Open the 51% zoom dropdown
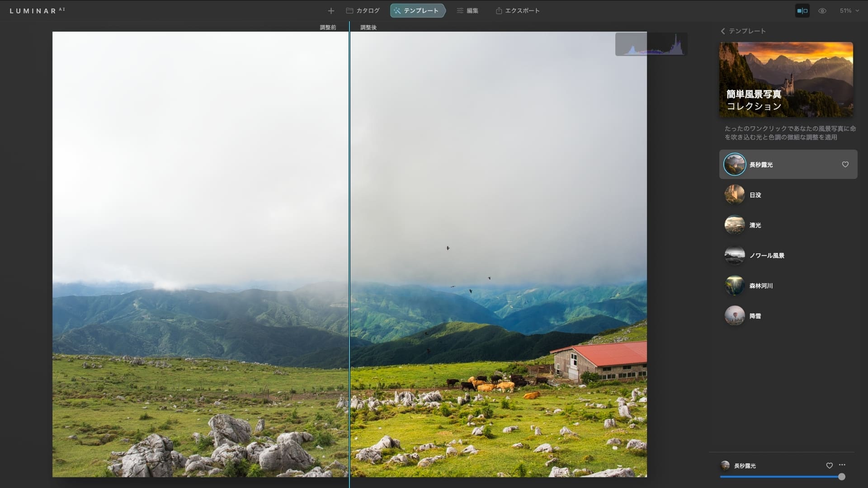This screenshot has height=488, width=868. [x=849, y=11]
